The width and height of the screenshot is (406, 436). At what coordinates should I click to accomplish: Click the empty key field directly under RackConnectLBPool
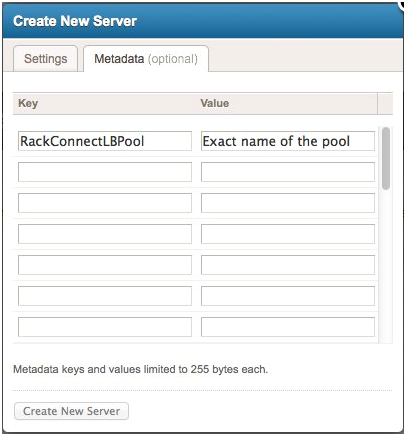(x=105, y=172)
